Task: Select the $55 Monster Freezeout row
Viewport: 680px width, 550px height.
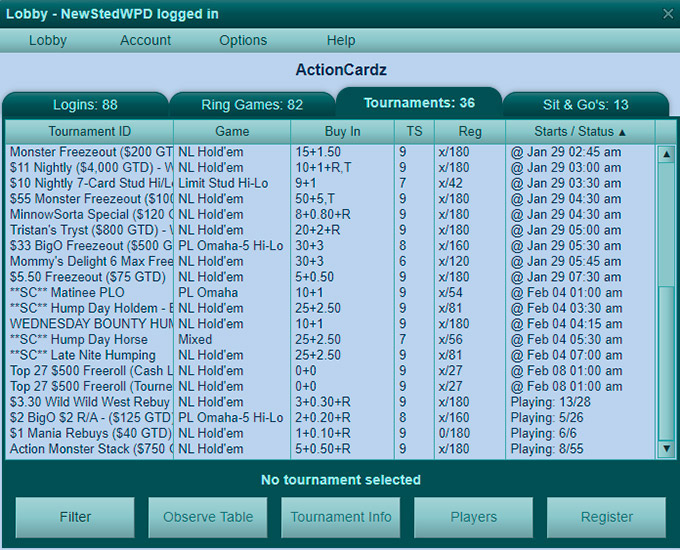Action: (330, 199)
